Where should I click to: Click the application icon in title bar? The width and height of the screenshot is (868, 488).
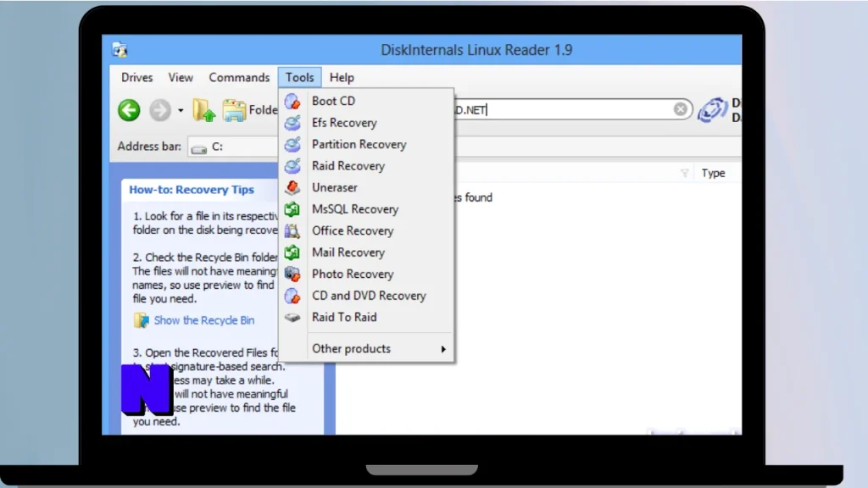(120, 50)
